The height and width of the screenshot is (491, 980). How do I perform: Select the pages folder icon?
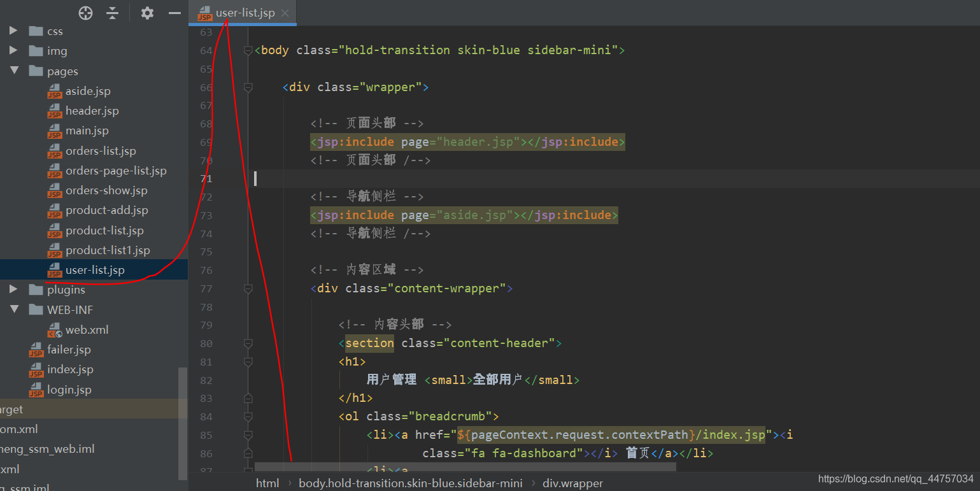click(36, 71)
